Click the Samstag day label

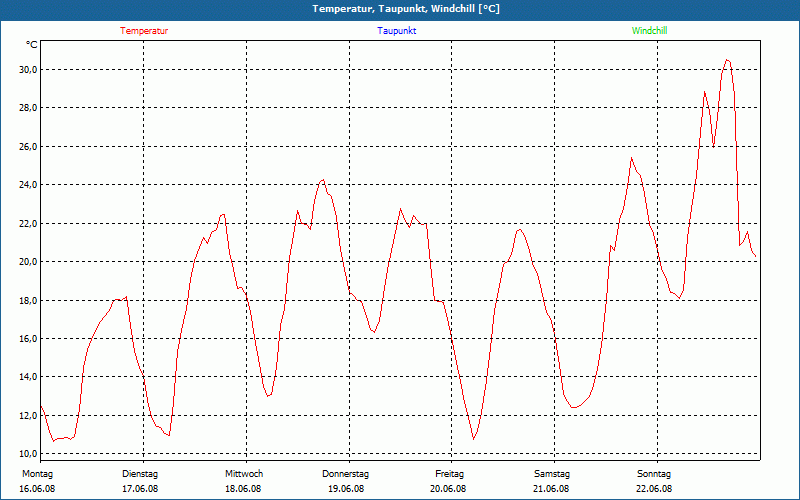tap(552, 474)
